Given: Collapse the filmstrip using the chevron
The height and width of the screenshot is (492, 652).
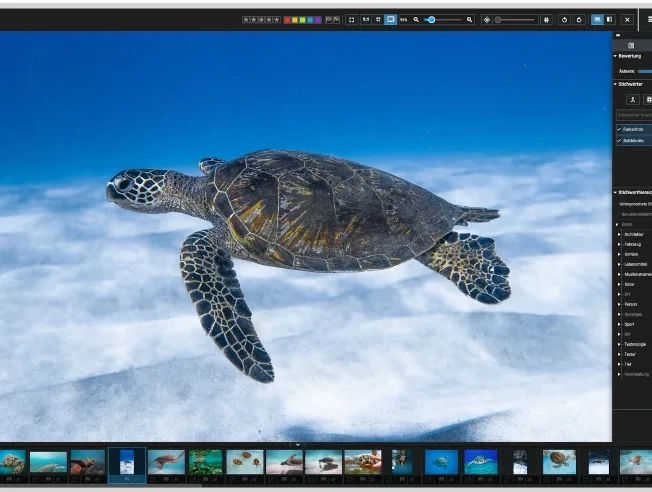Looking at the screenshot, I should click(x=298, y=445).
